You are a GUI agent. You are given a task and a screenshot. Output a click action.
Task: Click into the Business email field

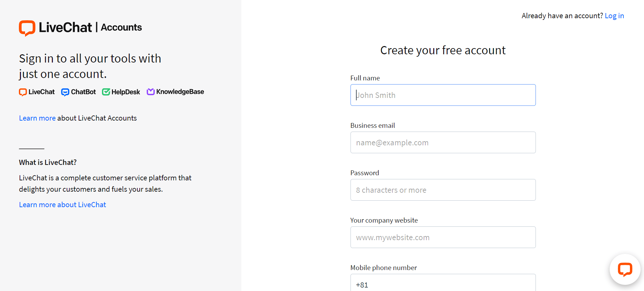coord(443,143)
